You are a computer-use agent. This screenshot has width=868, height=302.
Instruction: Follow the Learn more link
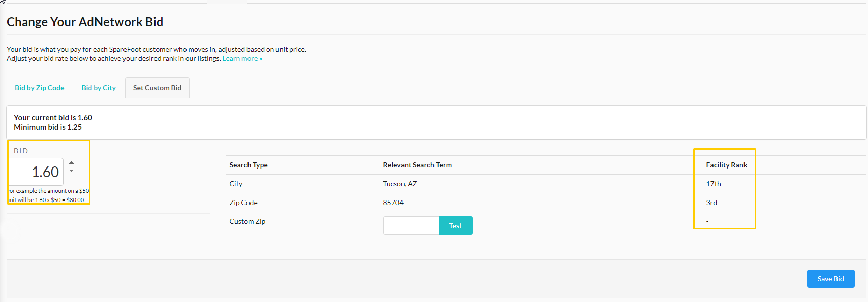point(242,59)
